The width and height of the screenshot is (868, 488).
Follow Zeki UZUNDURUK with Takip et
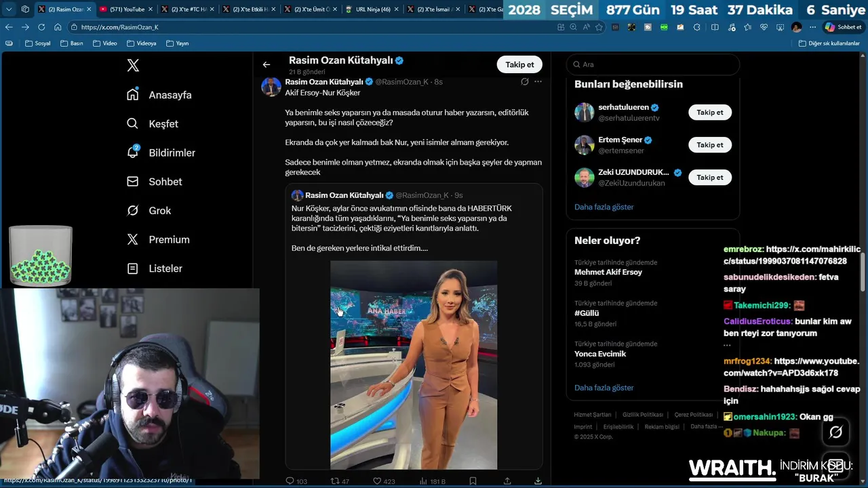(710, 178)
